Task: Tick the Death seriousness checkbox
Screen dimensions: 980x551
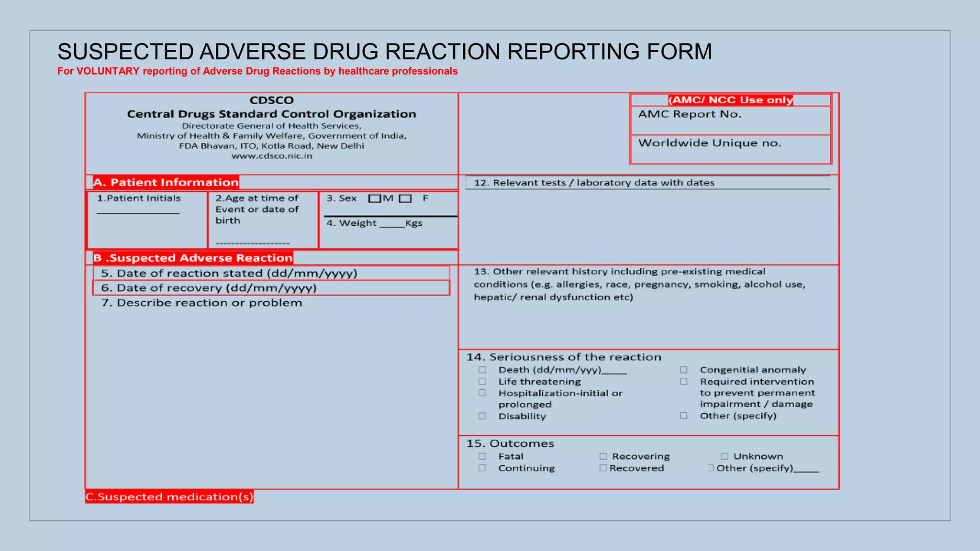Action: 482,370
